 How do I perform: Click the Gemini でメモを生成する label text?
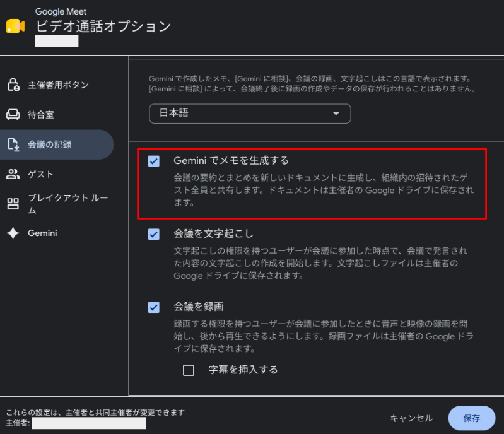click(x=231, y=160)
